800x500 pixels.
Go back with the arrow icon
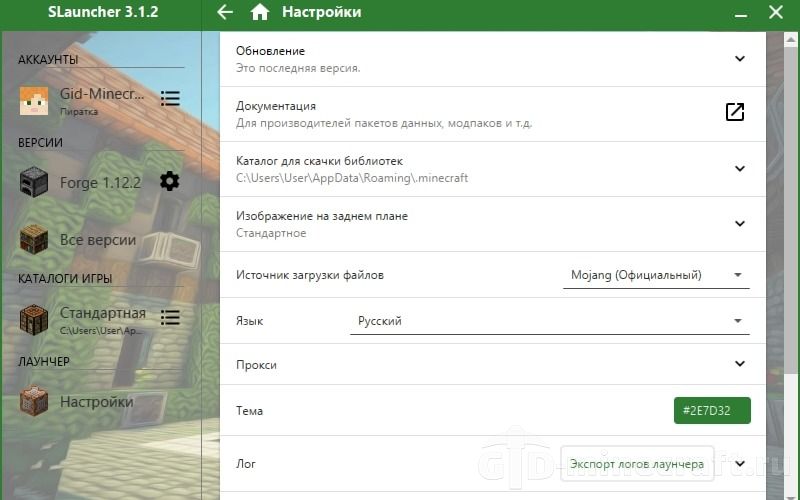224,12
